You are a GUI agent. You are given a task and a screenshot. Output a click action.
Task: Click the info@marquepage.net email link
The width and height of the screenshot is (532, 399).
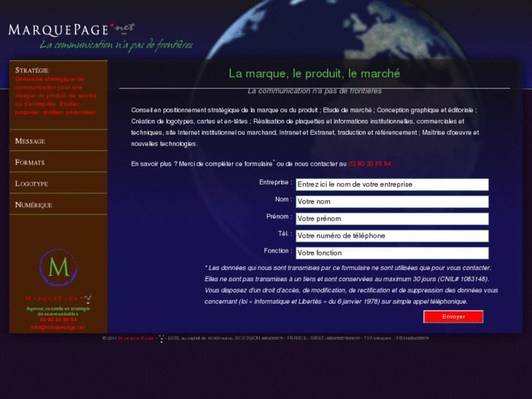click(x=58, y=327)
